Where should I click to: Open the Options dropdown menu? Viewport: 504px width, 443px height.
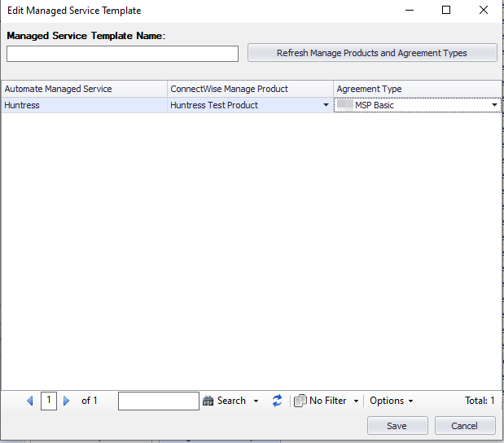coord(391,401)
